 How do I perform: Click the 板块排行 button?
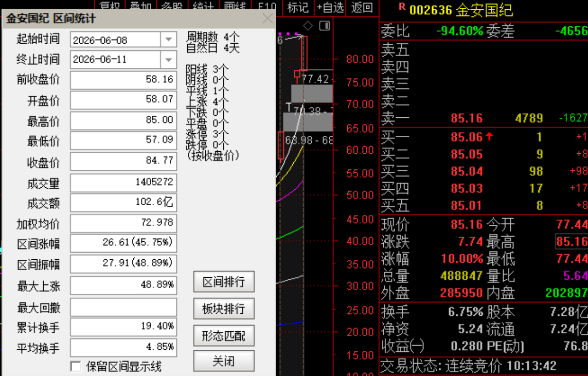coord(224,309)
